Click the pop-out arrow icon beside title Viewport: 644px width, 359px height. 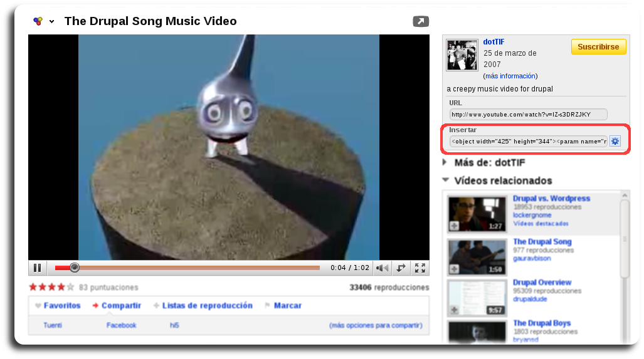[421, 22]
